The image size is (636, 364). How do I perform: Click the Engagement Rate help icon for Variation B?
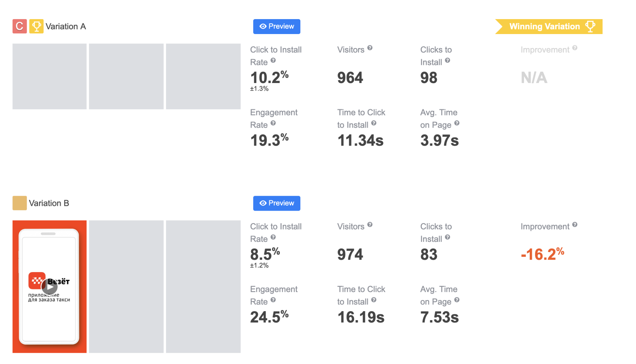[x=273, y=300]
